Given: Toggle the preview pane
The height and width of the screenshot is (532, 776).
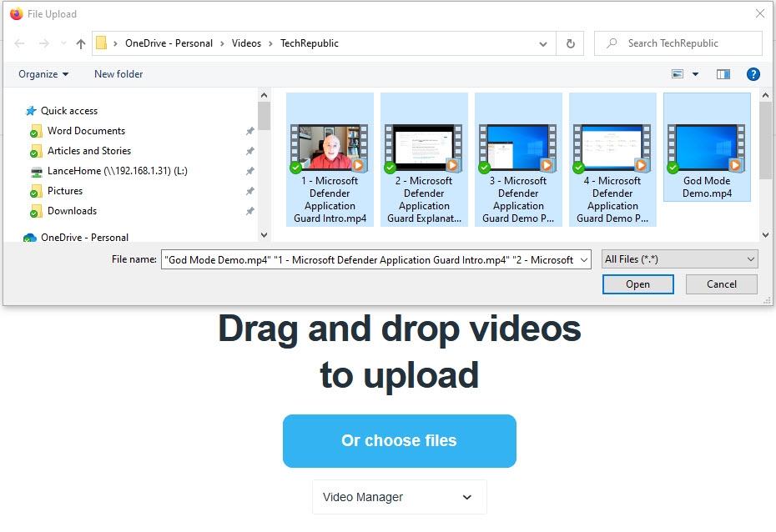Looking at the screenshot, I should [723, 74].
